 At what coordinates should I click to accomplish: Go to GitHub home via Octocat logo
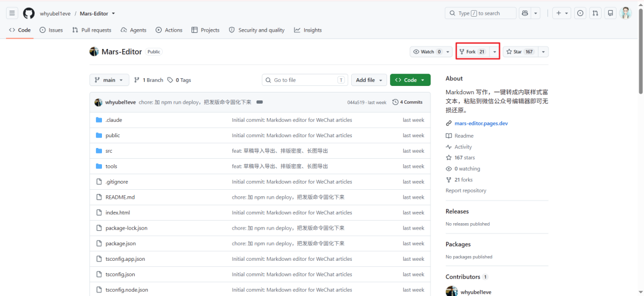click(x=29, y=13)
